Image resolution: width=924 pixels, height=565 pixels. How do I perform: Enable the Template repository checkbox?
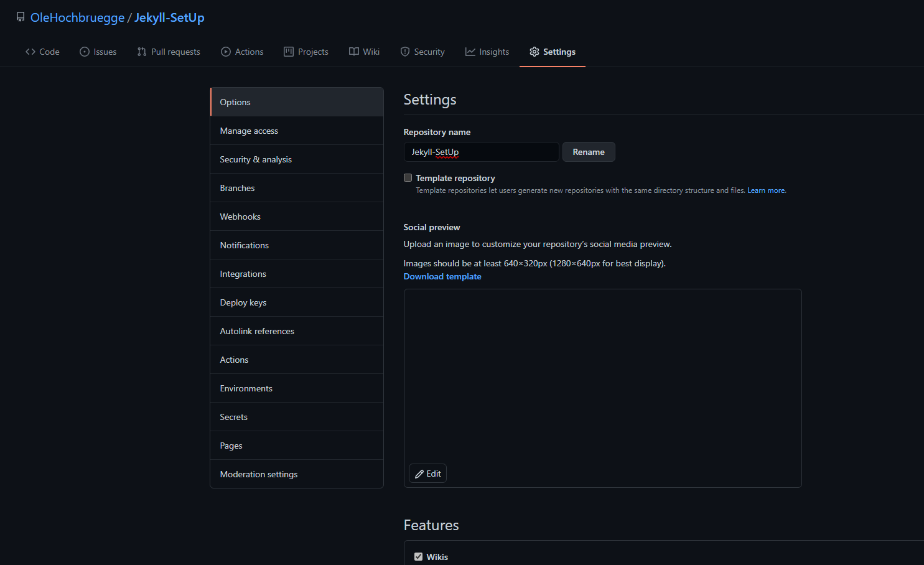coord(408,178)
